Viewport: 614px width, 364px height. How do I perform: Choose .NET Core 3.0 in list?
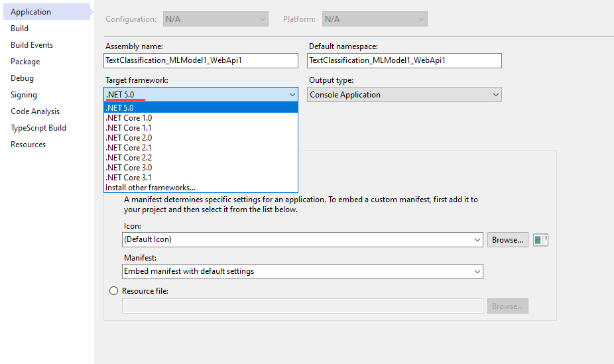click(201, 168)
